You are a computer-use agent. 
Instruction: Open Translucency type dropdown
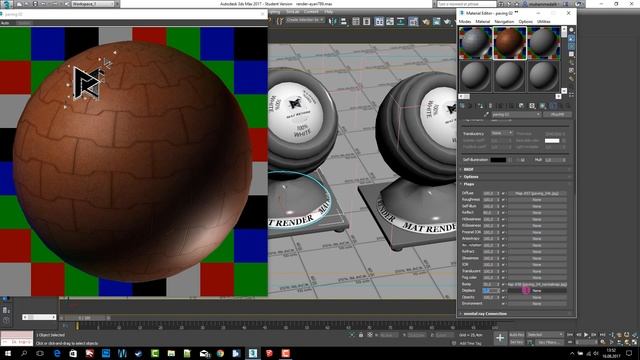pos(501,133)
